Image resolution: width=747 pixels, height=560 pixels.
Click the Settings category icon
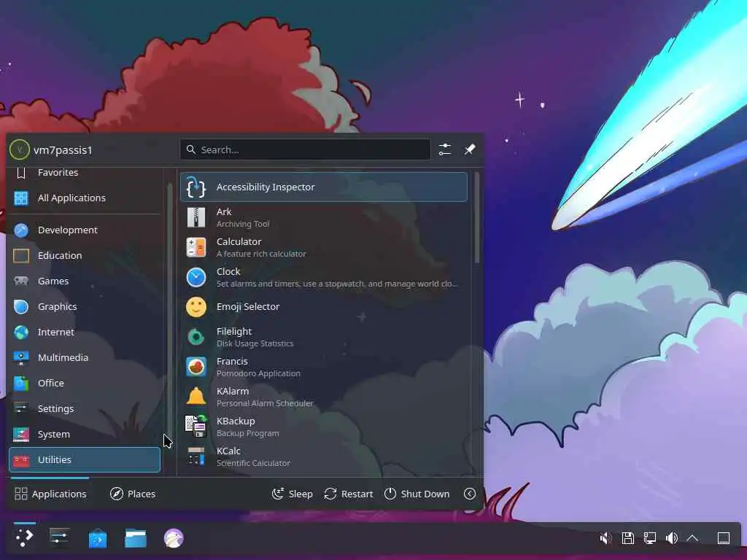(x=21, y=408)
